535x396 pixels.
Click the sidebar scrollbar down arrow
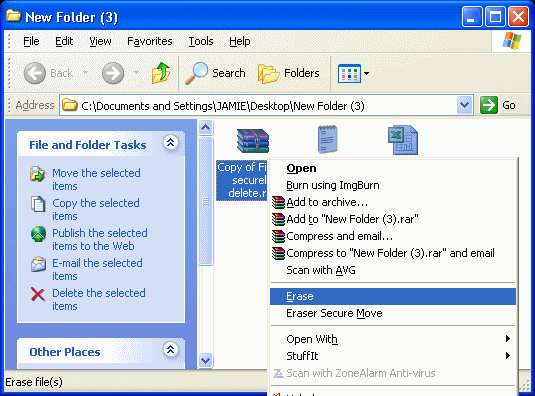coord(205,360)
